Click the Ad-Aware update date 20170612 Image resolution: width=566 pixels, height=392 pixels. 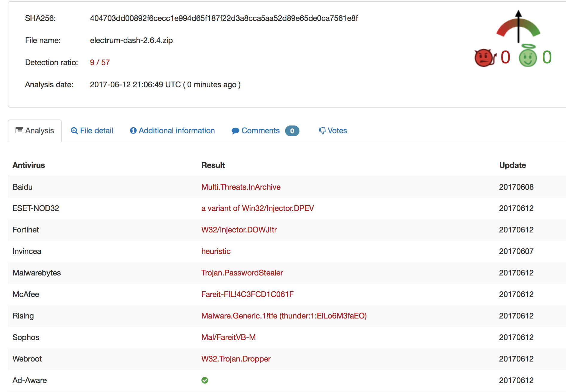coord(516,380)
